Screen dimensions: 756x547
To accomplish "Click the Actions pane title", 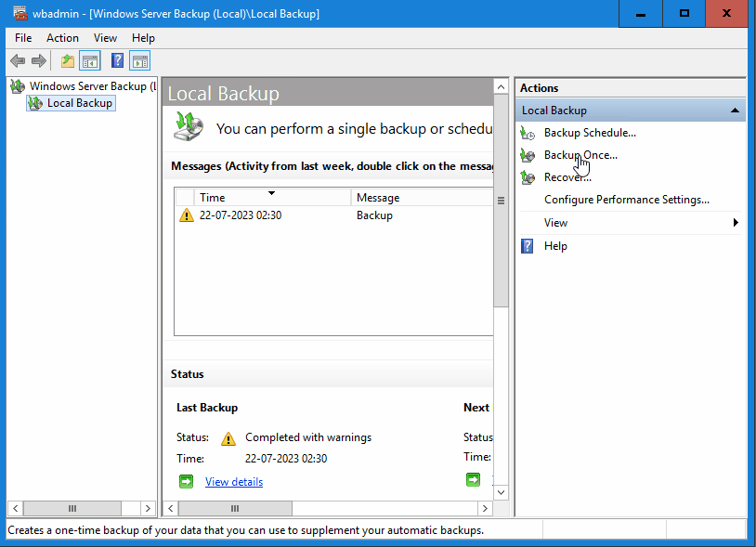I will pyautogui.click(x=539, y=88).
